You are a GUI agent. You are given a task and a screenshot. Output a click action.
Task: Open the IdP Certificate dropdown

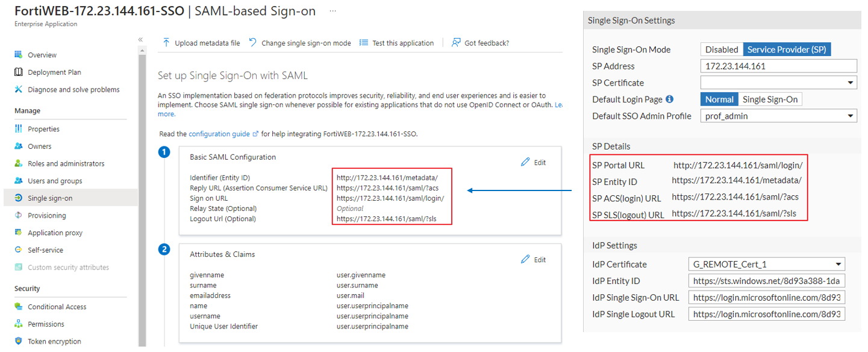coord(838,263)
